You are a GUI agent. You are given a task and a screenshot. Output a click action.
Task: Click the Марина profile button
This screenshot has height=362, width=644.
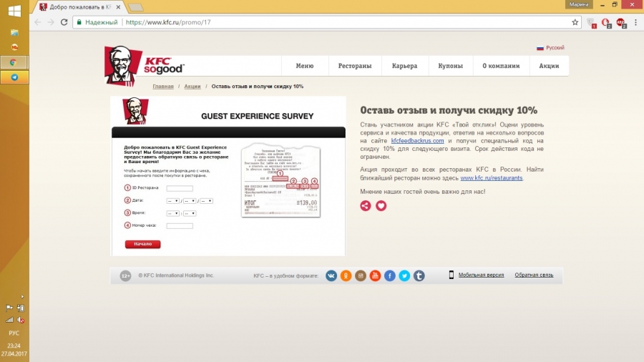pos(579,4)
